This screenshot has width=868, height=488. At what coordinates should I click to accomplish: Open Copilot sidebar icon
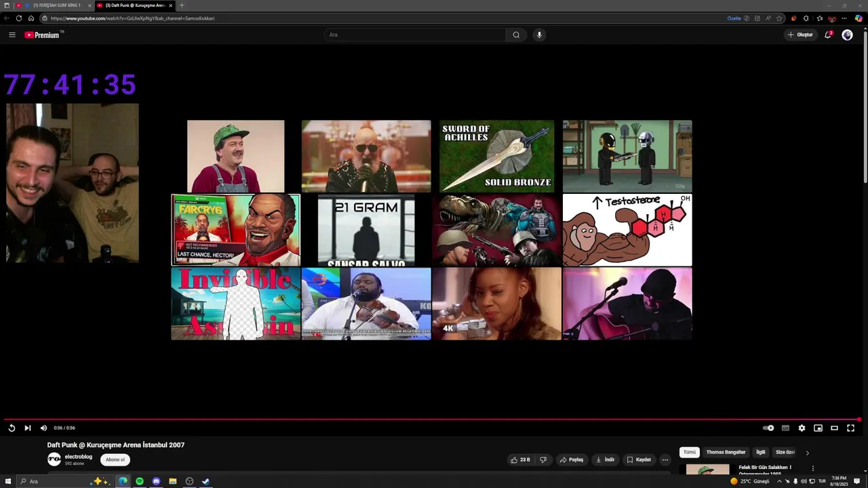(x=859, y=18)
